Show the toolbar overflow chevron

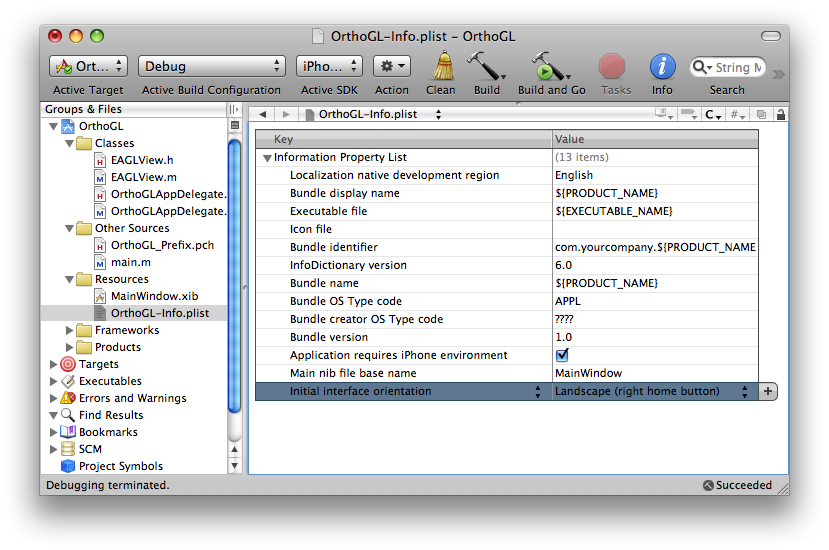[x=778, y=74]
